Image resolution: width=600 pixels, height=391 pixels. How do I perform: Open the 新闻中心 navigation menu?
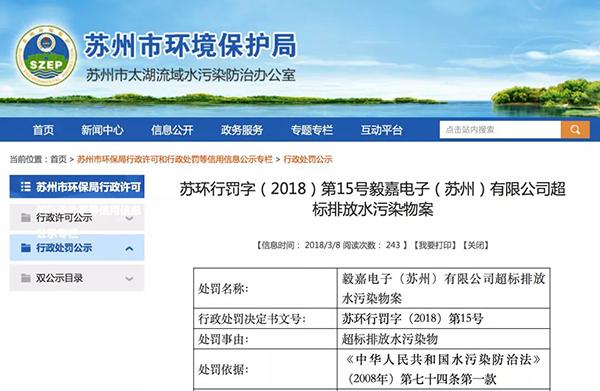(x=102, y=130)
